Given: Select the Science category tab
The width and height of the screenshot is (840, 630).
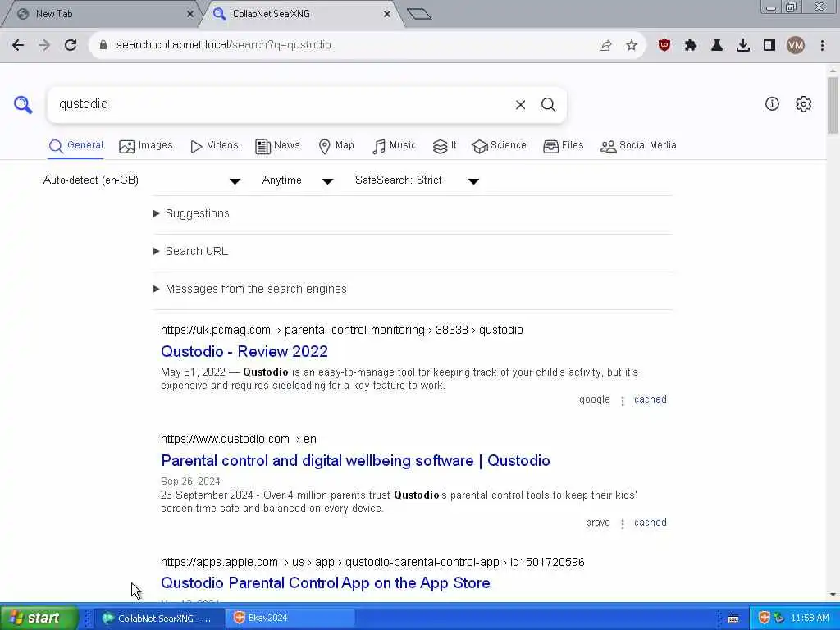Looking at the screenshot, I should click(x=500, y=146).
